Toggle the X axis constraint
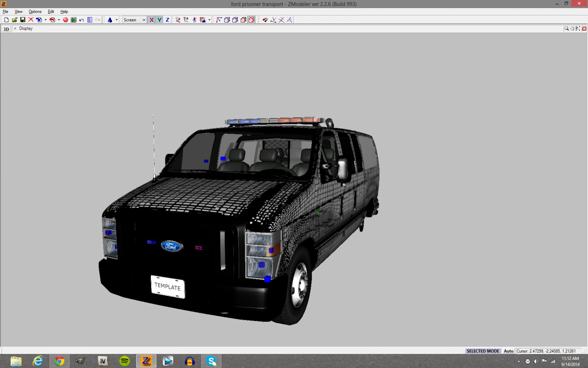Screen dimensions: 588x368 point(151,20)
